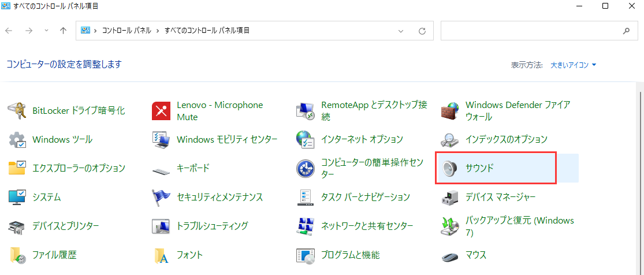Viewport: 644px width, 275px height.
Task: Click the title bar Control Panel icon
Action: (6, 6)
